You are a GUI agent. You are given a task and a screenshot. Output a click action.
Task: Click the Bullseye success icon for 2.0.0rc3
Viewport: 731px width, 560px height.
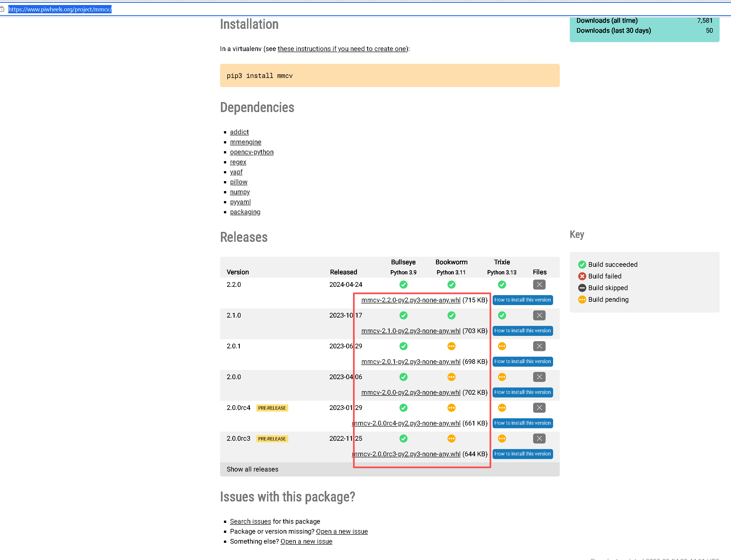point(403,439)
